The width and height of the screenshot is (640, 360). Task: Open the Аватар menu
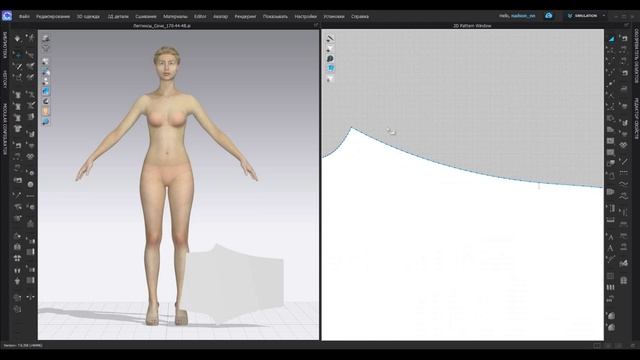(220, 17)
